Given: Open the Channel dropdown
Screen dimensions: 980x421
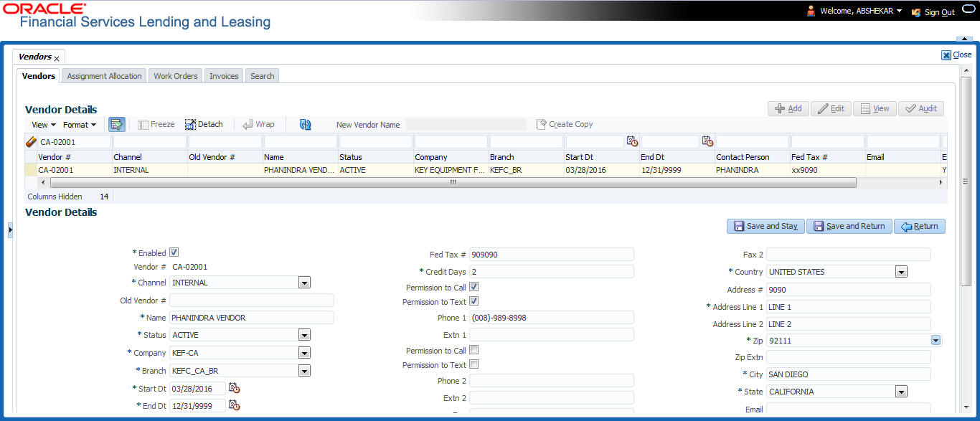Looking at the screenshot, I should 304,283.
